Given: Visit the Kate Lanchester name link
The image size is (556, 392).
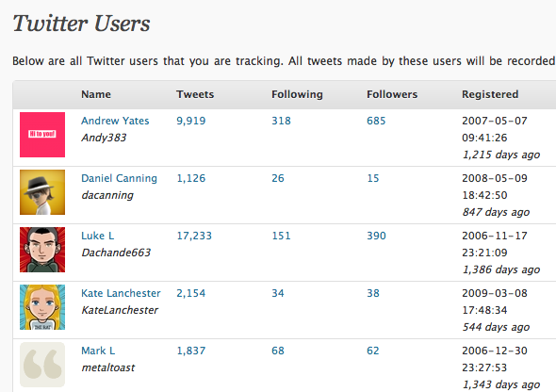Looking at the screenshot, I should 121,293.
